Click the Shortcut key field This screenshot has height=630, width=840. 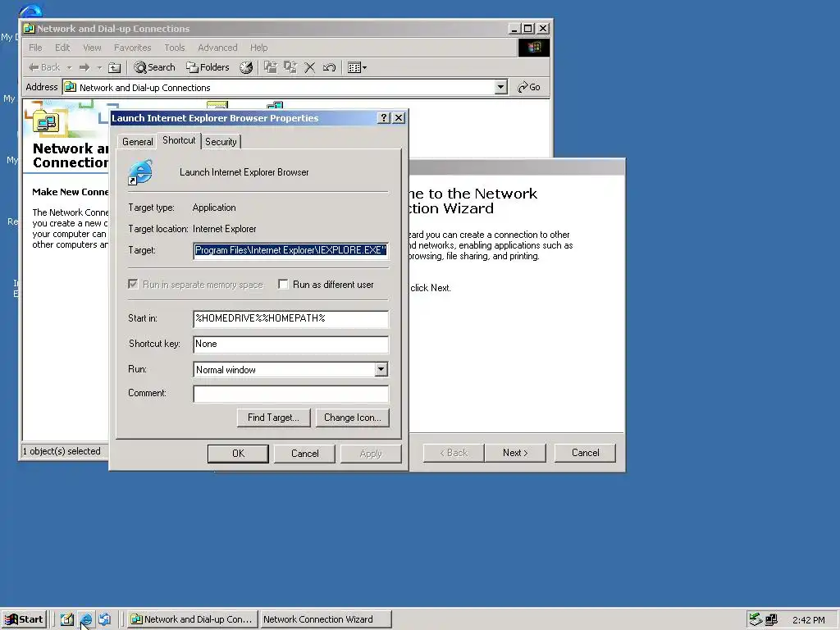291,344
